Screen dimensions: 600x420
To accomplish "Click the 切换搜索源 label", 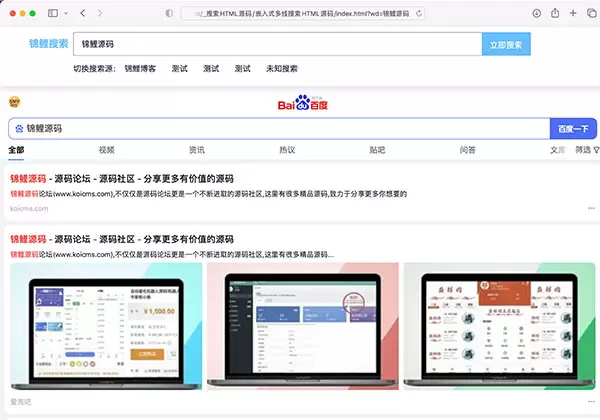I will coord(94,68).
